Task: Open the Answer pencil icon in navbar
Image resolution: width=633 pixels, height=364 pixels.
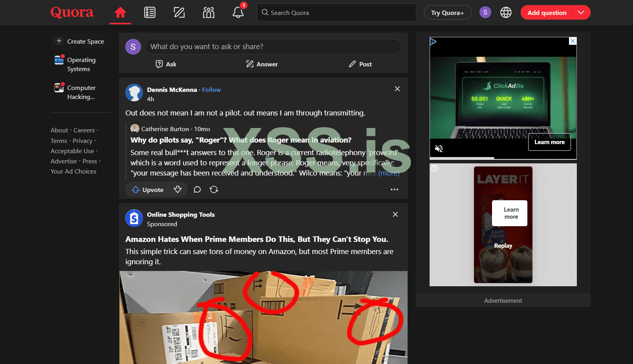Action: click(179, 13)
